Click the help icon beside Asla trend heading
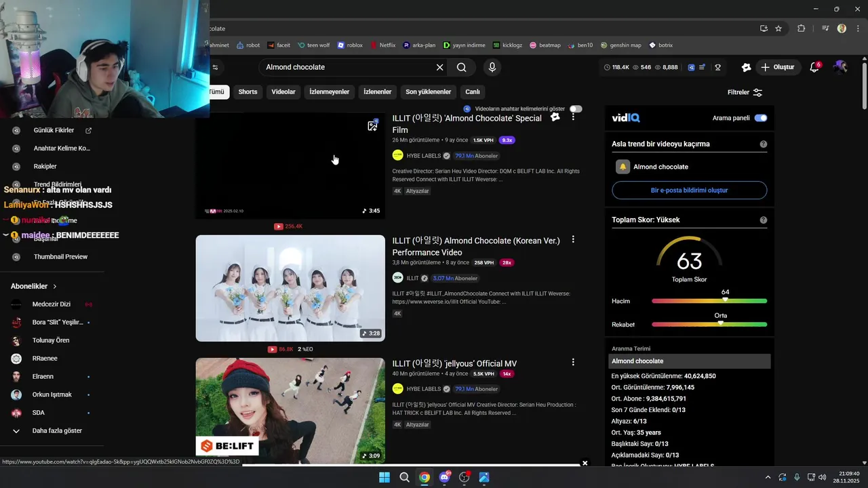This screenshot has width=868, height=488. click(764, 144)
